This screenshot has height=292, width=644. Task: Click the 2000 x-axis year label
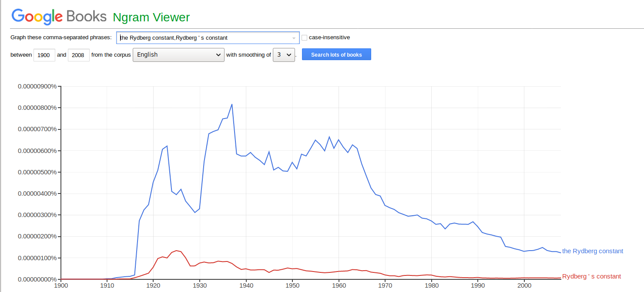coord(524,286)
